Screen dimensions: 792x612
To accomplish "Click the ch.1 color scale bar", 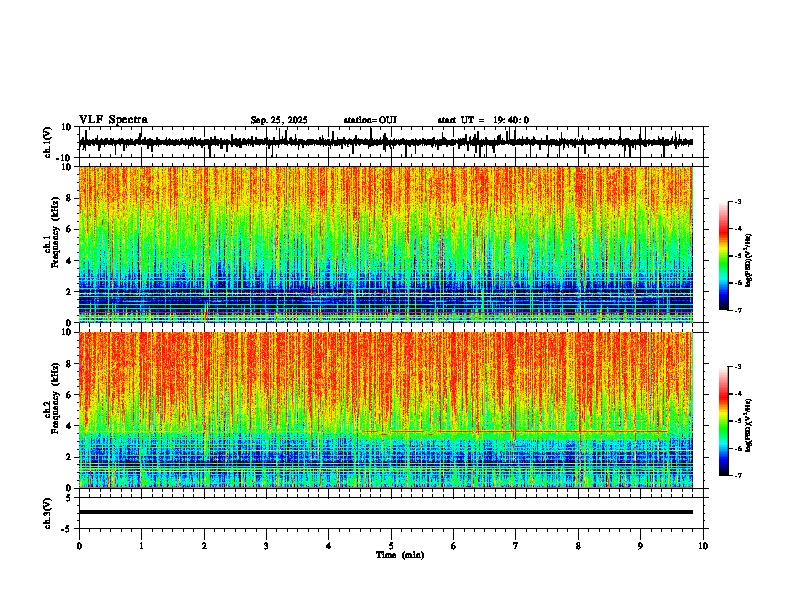I will click(x=724, y=256).
